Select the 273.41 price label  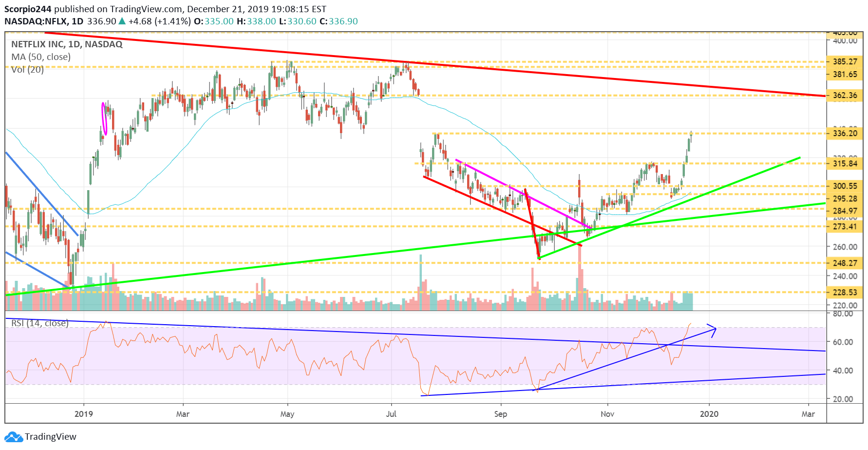pyautogui.click(x=845, y=226)
